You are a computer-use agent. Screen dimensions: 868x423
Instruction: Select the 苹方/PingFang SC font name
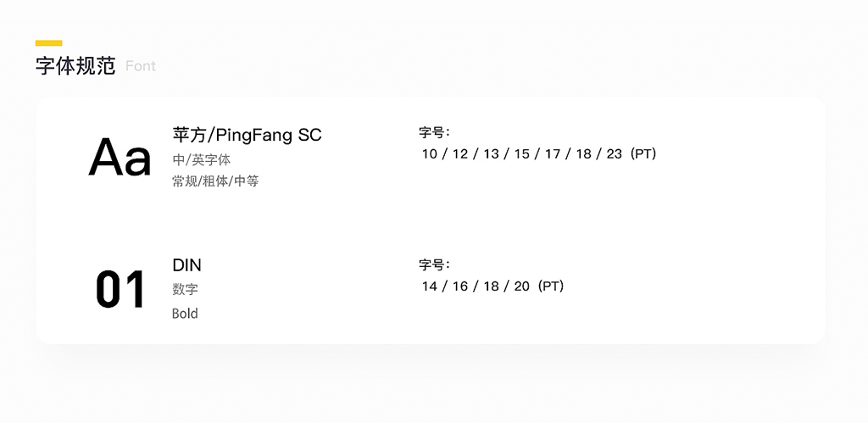click(247, 135)
